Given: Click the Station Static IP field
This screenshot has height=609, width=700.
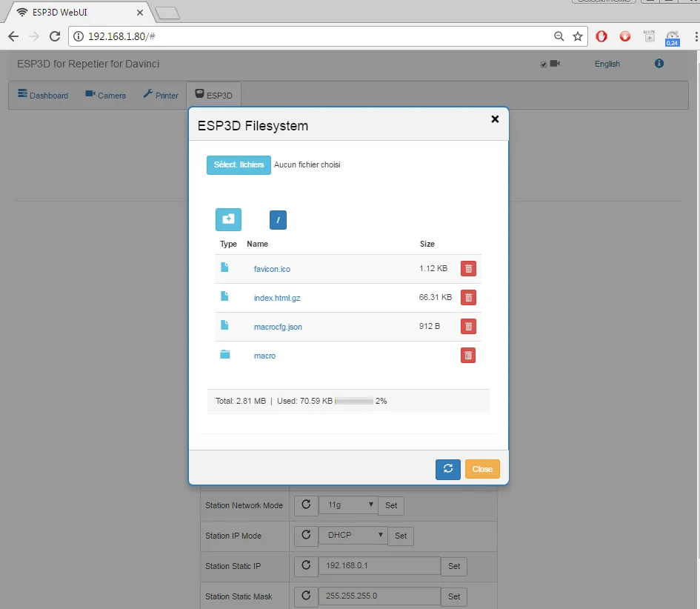Looking at the screenshot, I should [x=379, y=566].
